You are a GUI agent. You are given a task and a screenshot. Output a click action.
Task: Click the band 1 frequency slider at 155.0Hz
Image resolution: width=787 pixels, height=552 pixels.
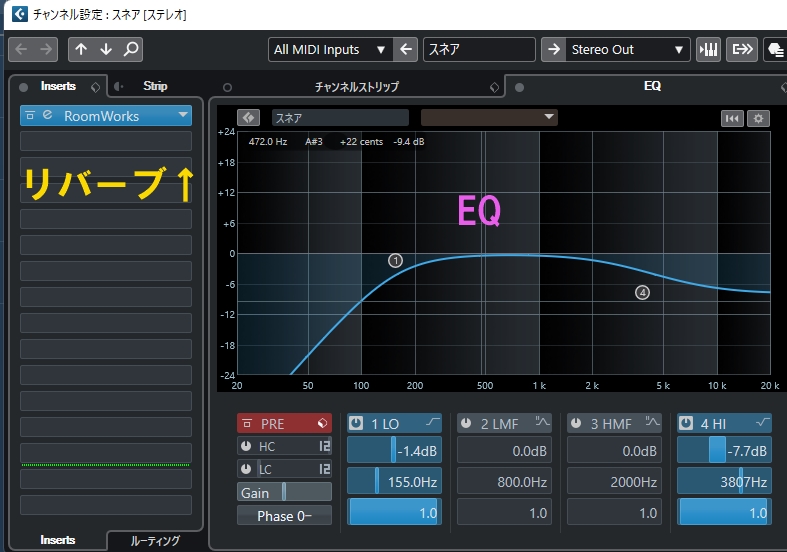pyautogui.click(x=394, y=481)
